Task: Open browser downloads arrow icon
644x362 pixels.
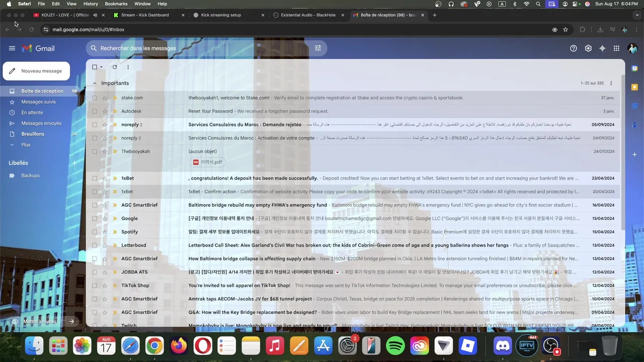Action: 600,30
